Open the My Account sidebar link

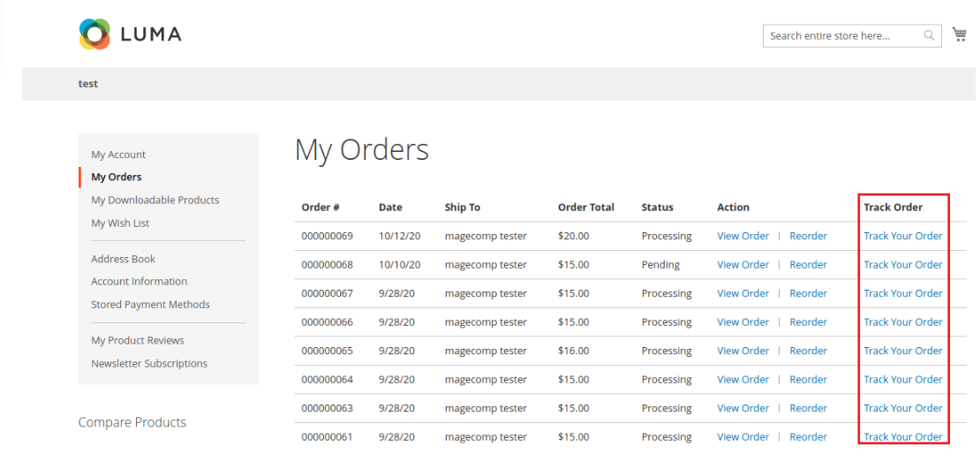click(x=118, y=155)
